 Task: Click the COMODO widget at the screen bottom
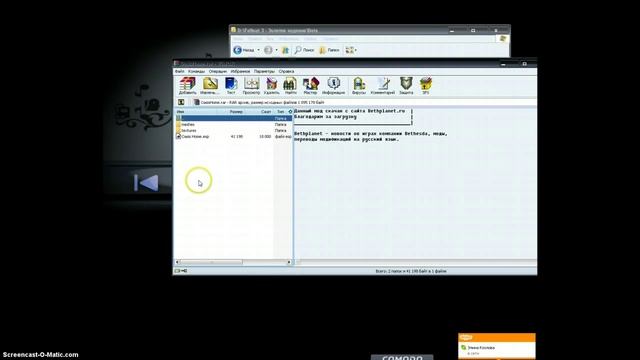coord(402,357)
